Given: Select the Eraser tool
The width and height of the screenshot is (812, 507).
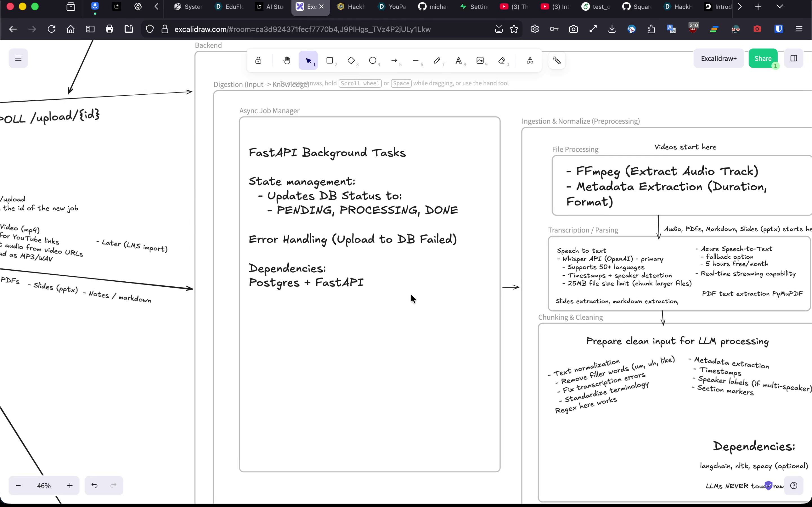Looking at the screenshot, I should [502, 61].
